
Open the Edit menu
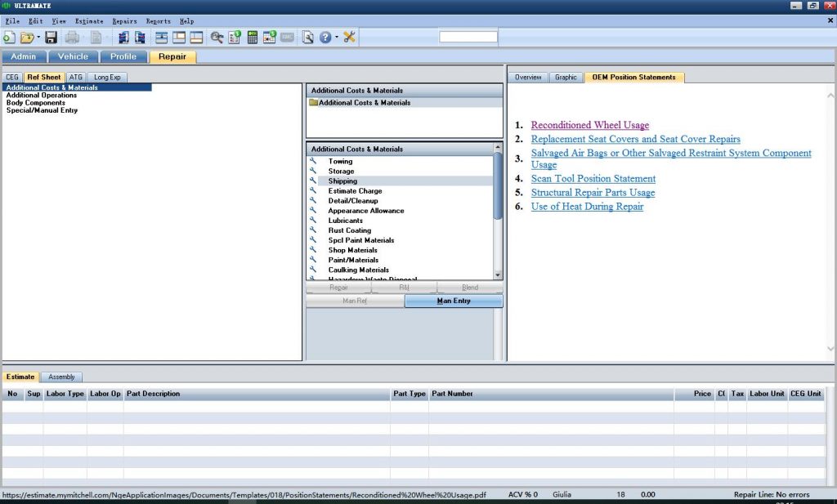35,21
